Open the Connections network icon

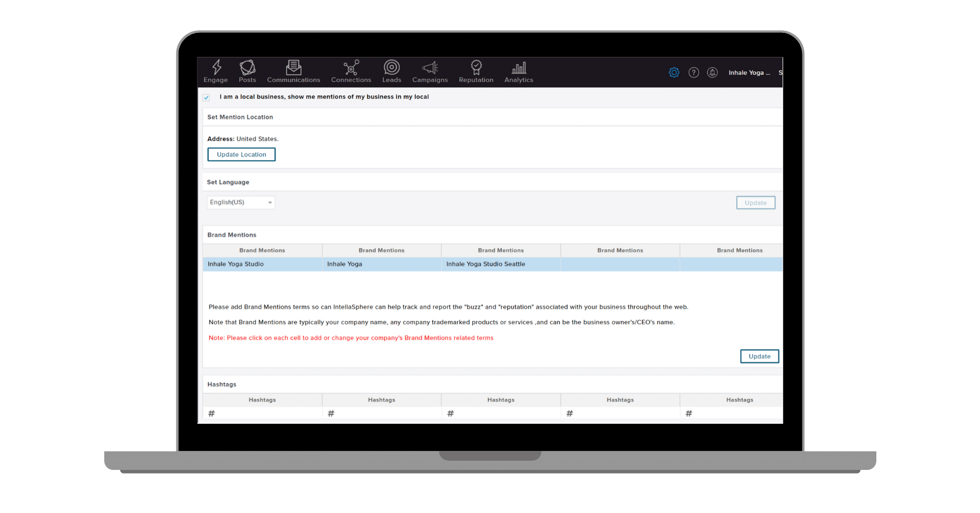click(351, 68)
